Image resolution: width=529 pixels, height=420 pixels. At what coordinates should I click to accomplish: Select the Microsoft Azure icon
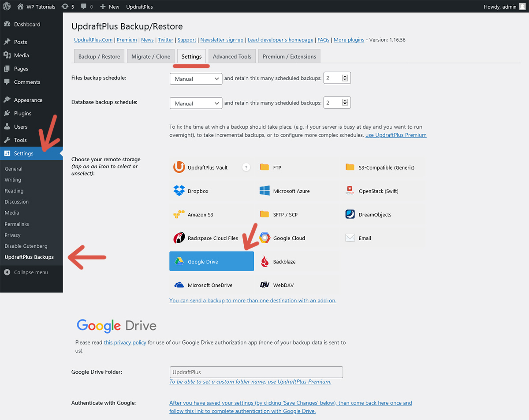[x=264, y=191]
